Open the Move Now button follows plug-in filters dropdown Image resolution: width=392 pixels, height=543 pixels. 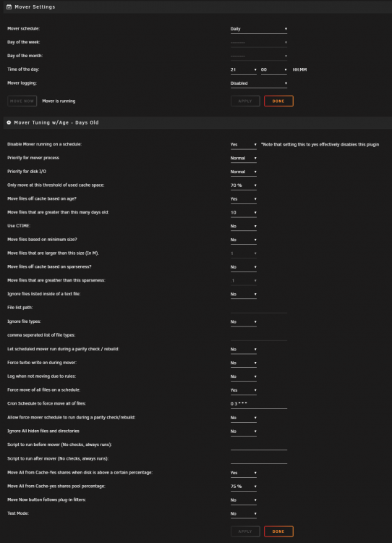[244, 500]
